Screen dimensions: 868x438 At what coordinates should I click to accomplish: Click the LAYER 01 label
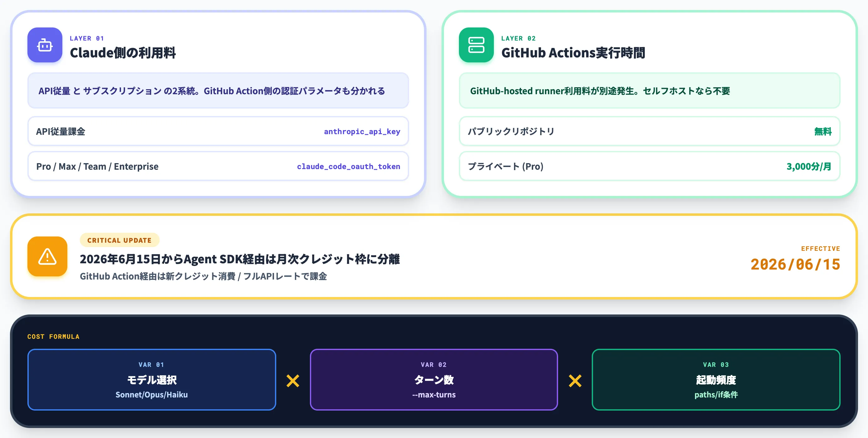coord(87,38)
